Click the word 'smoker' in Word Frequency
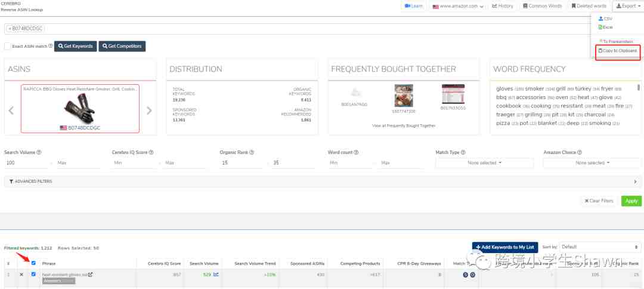This screenshot has height=289, width=644. point(534,88)
